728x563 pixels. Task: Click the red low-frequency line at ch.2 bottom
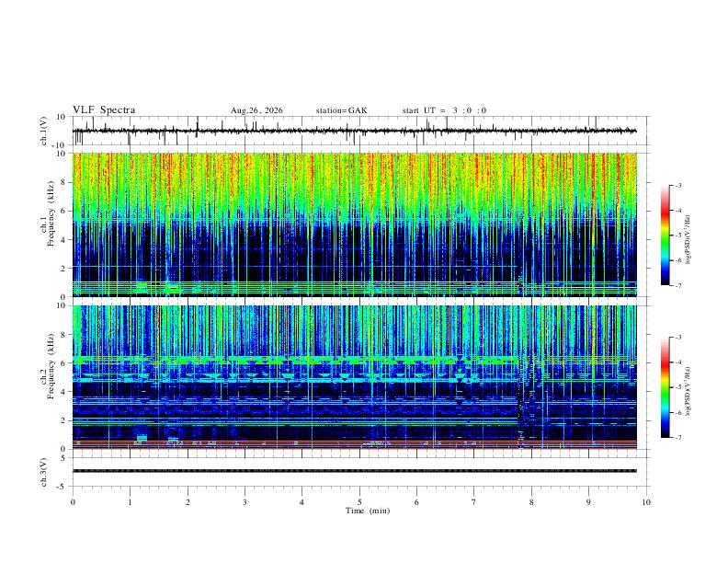(x=354, y=448)
